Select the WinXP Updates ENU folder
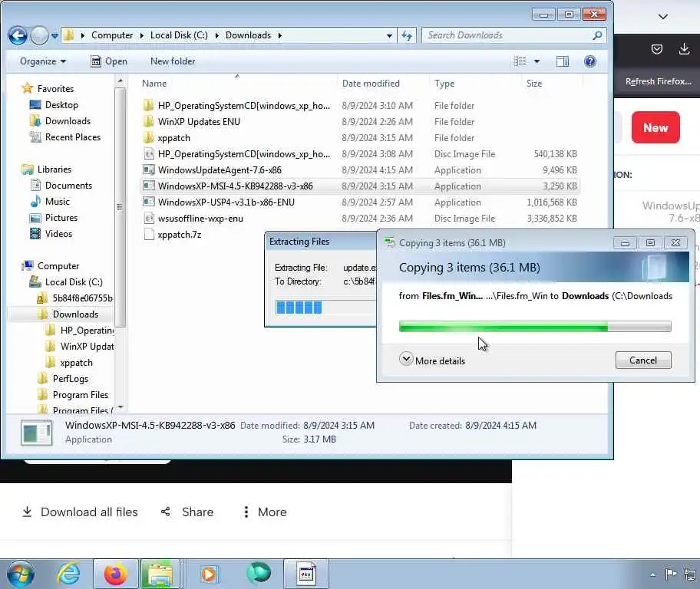The image size is (700, 589). (199, 122)
